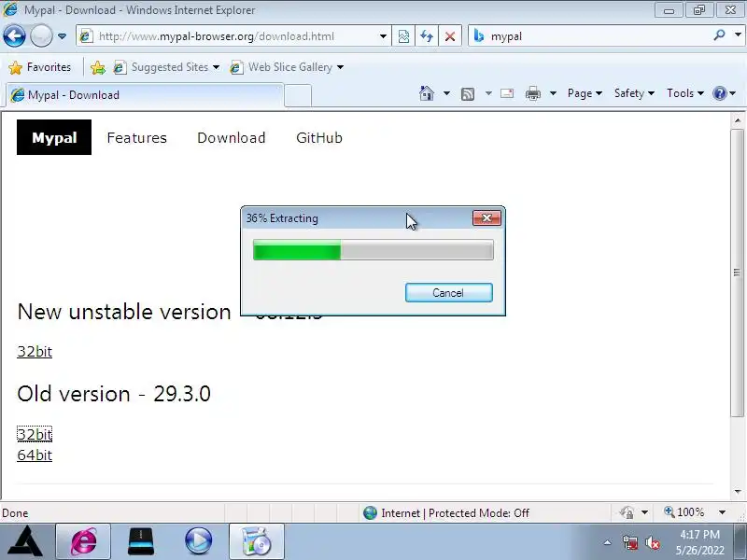Viewport: 747px width, 560px height.
Task: Click the RSS Feeds icon
Action: 468,94
